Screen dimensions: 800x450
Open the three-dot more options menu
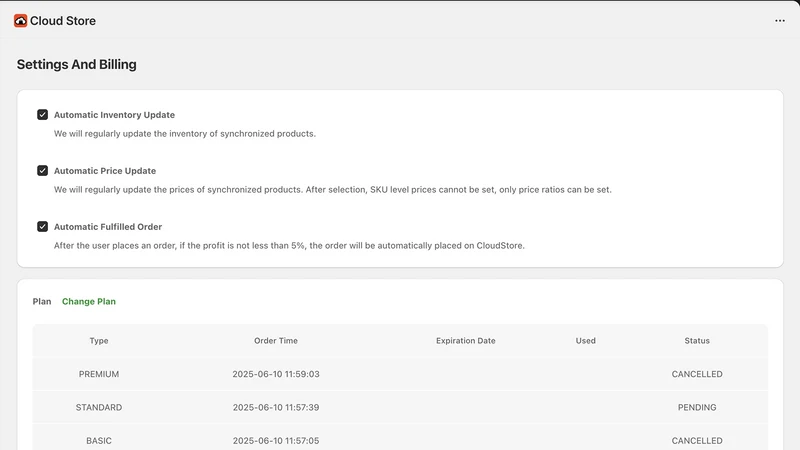(x=780, y=21)
